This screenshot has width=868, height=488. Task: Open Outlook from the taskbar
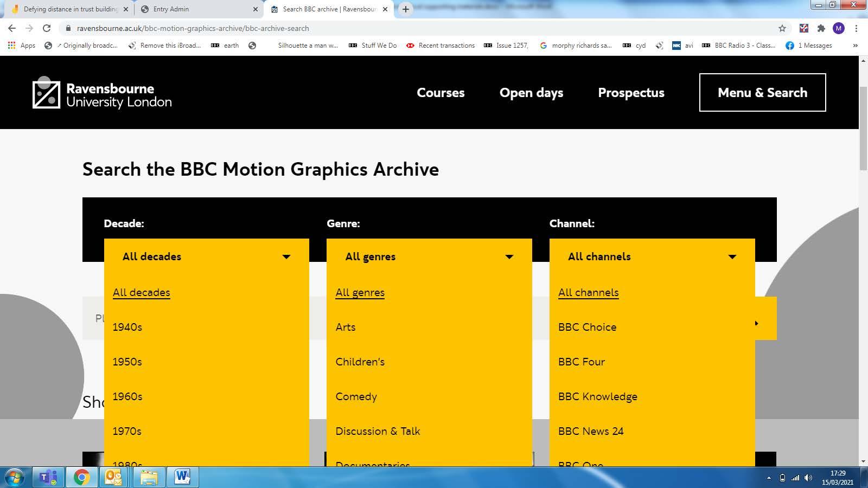coord(114,477)
